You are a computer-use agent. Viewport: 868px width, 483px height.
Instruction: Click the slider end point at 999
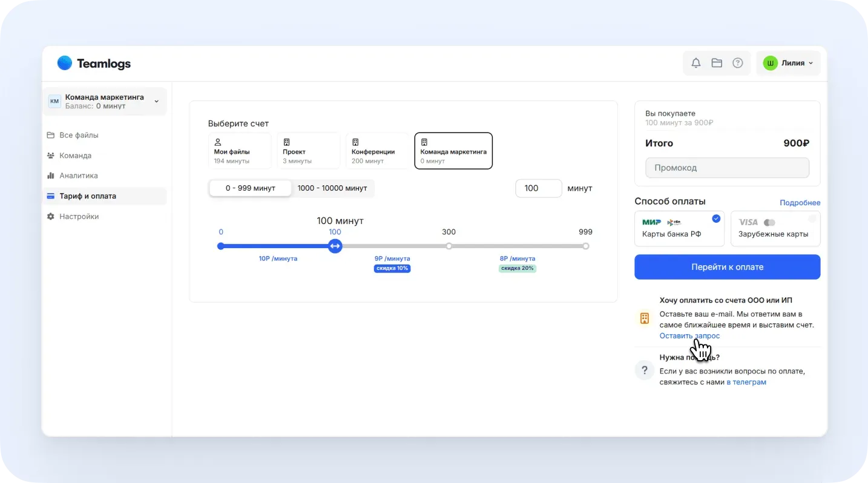[585, 246]
